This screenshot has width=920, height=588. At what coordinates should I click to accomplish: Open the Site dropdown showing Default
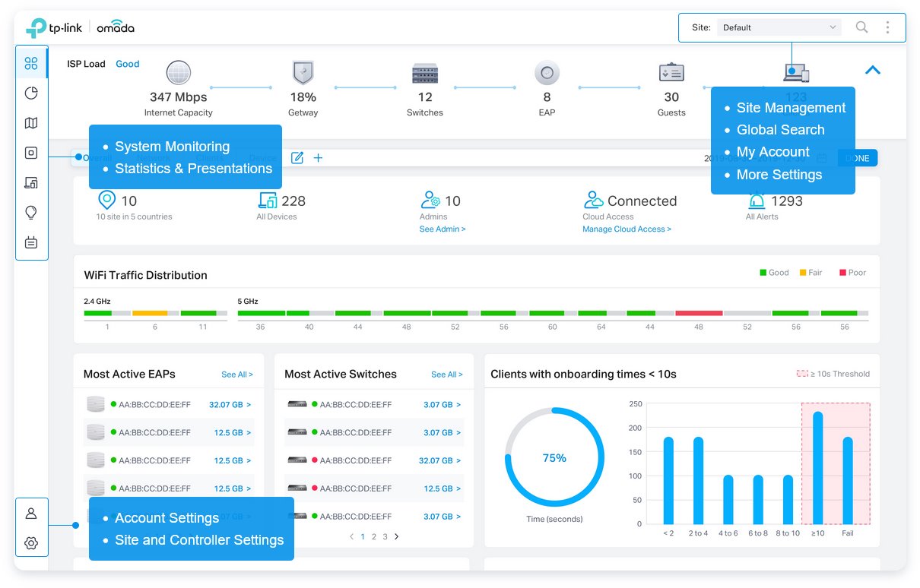point(779,27)
